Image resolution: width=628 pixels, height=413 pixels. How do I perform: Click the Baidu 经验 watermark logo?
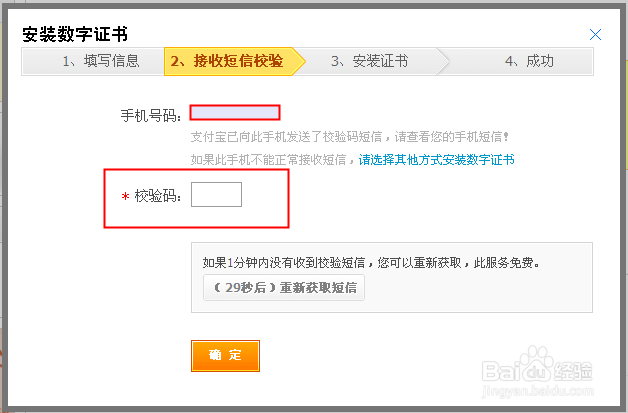coord(541,370)
